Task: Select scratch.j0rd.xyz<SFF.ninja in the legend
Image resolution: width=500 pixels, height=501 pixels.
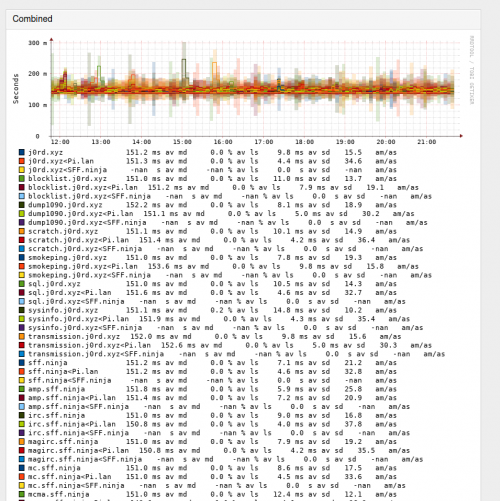Action: tap(85, 249)
